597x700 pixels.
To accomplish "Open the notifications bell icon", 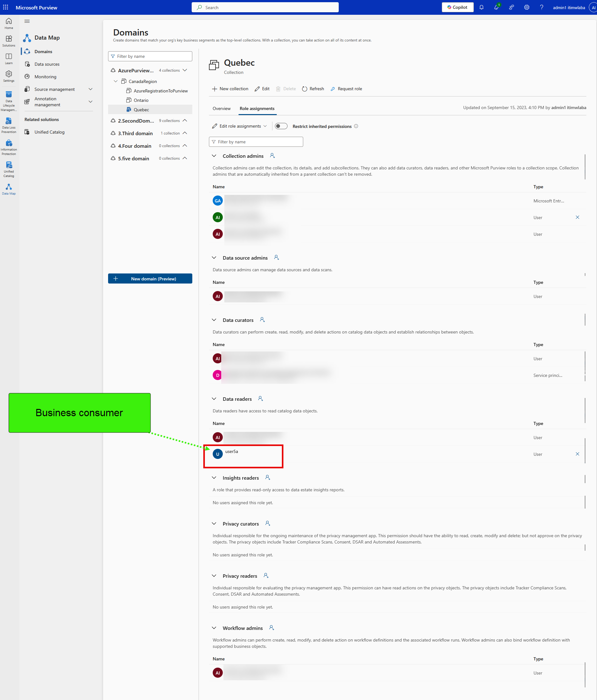I will pyautogui.click(x=481, y=7).
